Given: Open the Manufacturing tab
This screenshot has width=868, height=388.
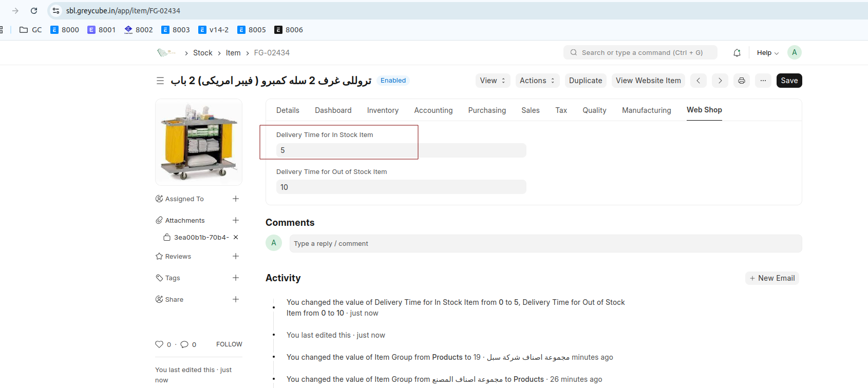Looking at the screenshot, I should pos(646,110).
